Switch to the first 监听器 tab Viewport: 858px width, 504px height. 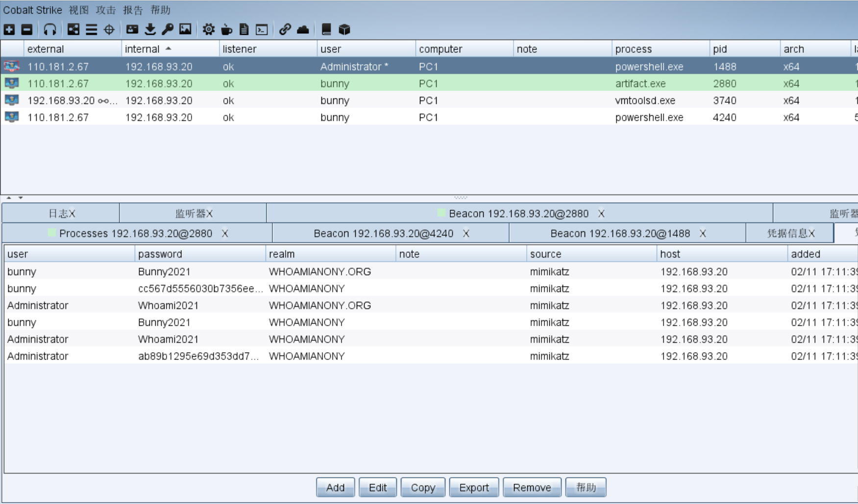[x=193, y=214]
